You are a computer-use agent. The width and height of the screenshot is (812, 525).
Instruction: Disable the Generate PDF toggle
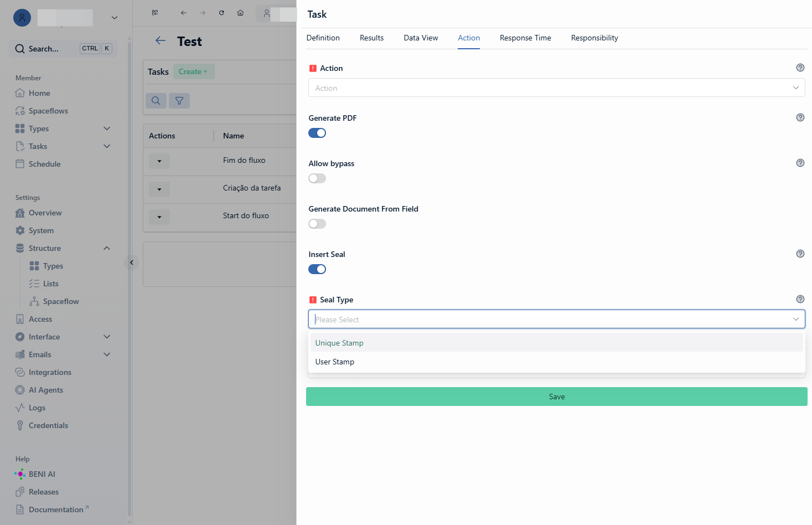[317, 133]
